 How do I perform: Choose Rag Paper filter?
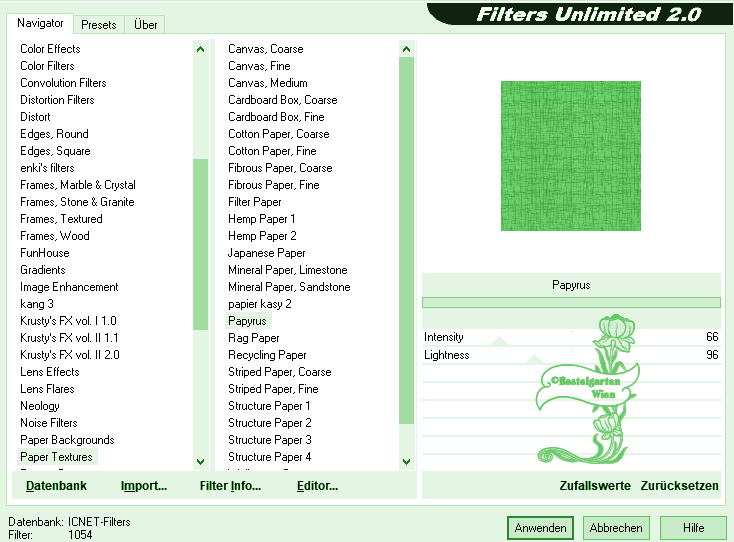click(x=254, y=338)
